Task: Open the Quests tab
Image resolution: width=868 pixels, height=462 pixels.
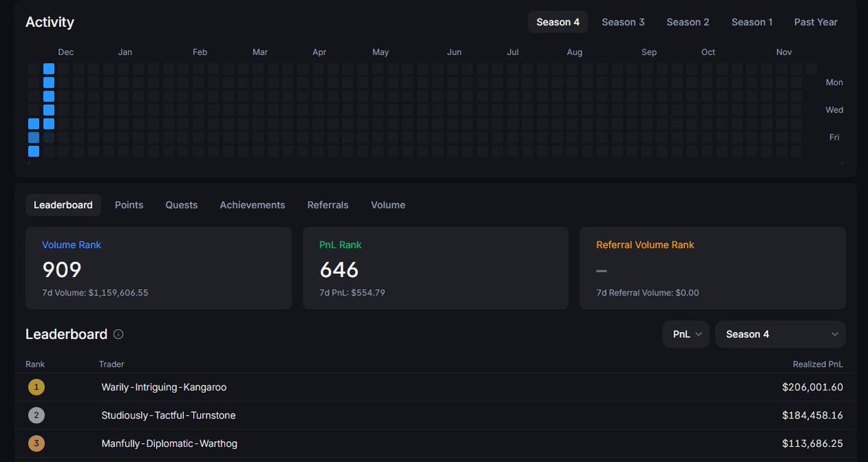Action: coord(181,205)
